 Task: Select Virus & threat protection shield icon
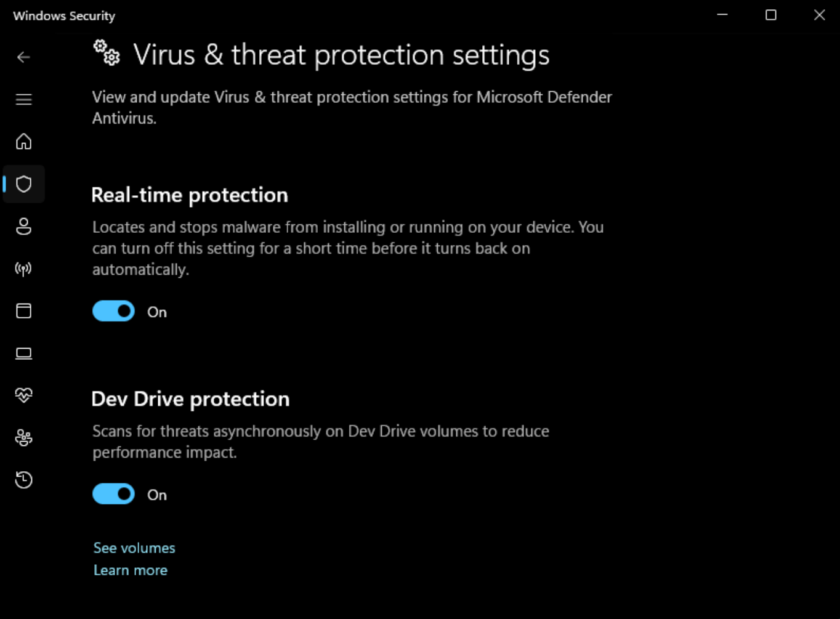click(23, 184)
